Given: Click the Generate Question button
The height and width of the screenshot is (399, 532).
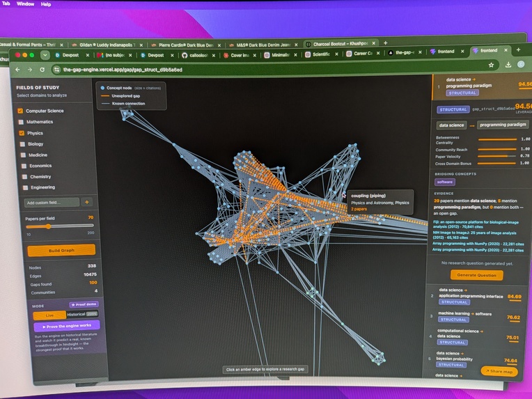Looking at the screenshot, I should pyautogui.click(x=476, y=275).
